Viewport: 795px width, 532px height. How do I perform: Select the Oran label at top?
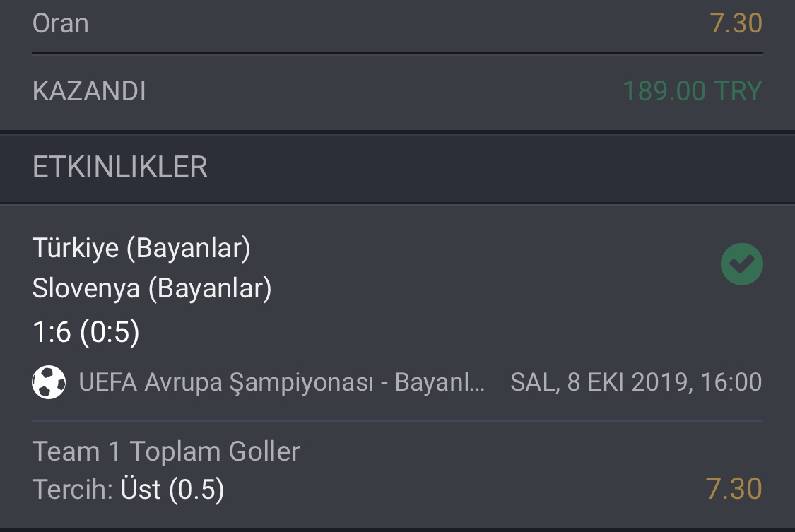tap(60, 23)
